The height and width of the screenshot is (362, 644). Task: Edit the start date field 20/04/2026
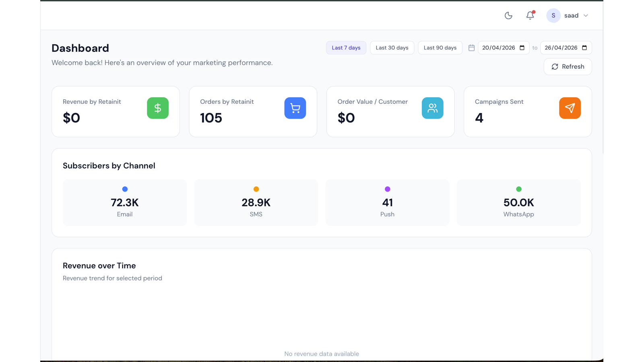(x=504, y=47)
